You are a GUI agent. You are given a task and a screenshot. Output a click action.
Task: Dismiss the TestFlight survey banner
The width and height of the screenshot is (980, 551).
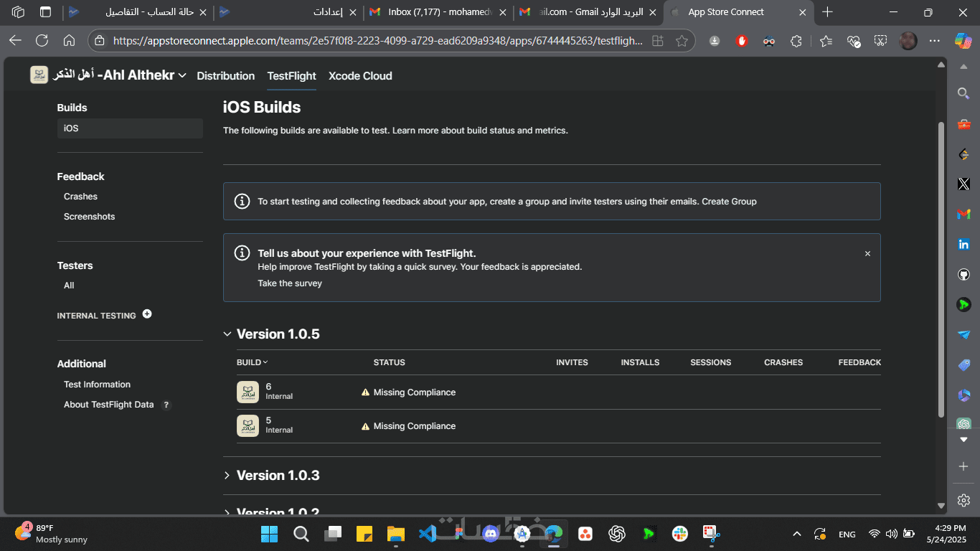click(867, 253)
